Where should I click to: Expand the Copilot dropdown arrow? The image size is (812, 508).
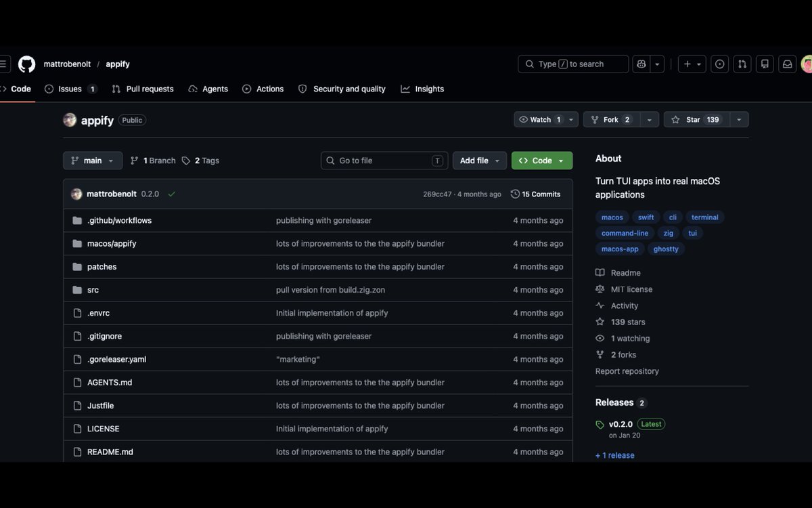click(657, 64)
